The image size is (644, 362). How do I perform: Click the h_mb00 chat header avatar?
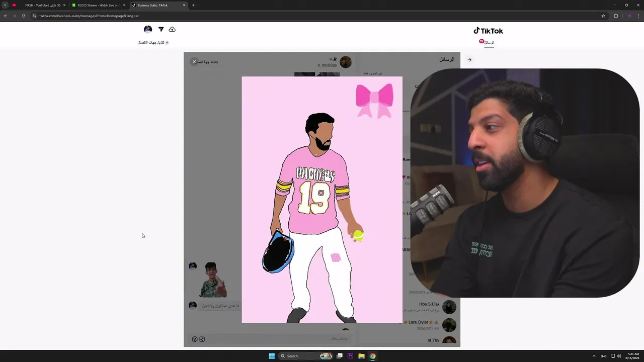tap(346, 62)
